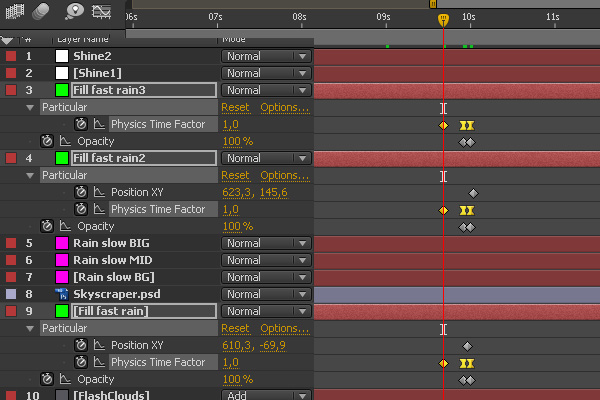Click the gray label swatch of [FlashClouds]
The height and width of the screenshot is (400, 600).
[x=62, y=395]
